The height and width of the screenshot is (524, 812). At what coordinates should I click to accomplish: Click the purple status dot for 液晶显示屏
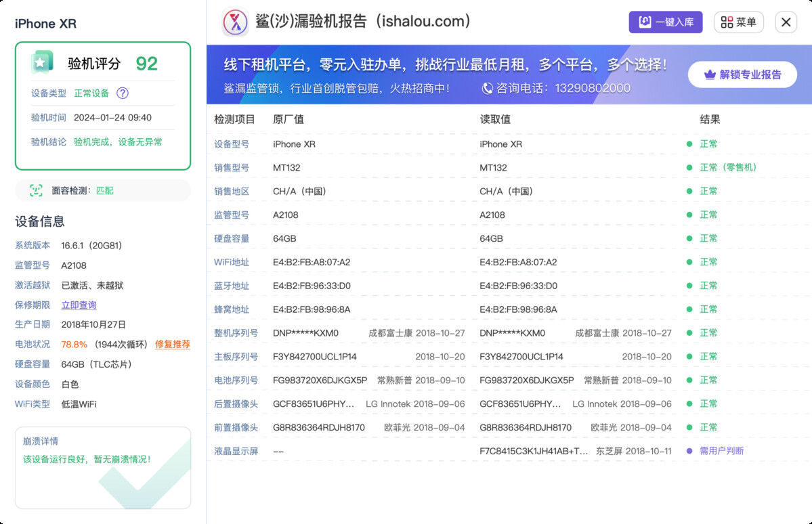[x=689, y=451]
